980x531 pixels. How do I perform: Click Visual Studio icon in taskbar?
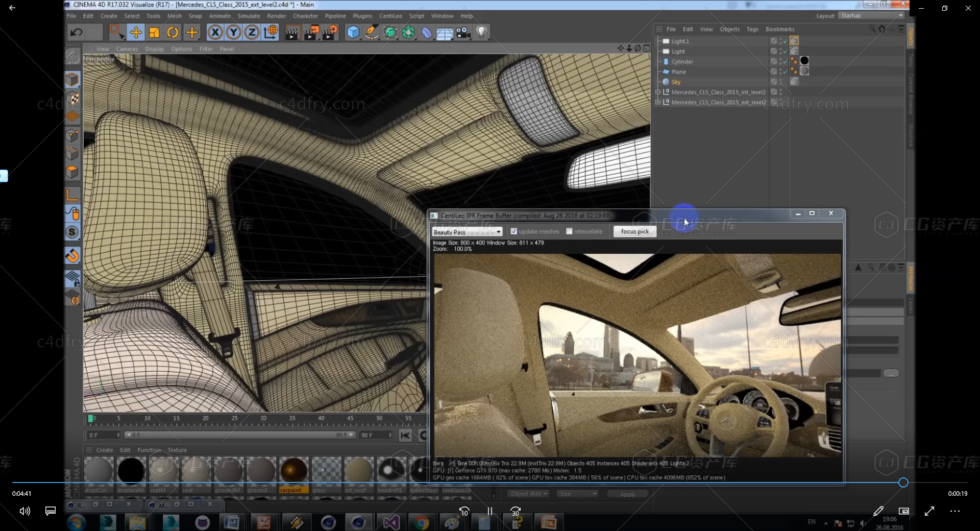pos(391,523)
